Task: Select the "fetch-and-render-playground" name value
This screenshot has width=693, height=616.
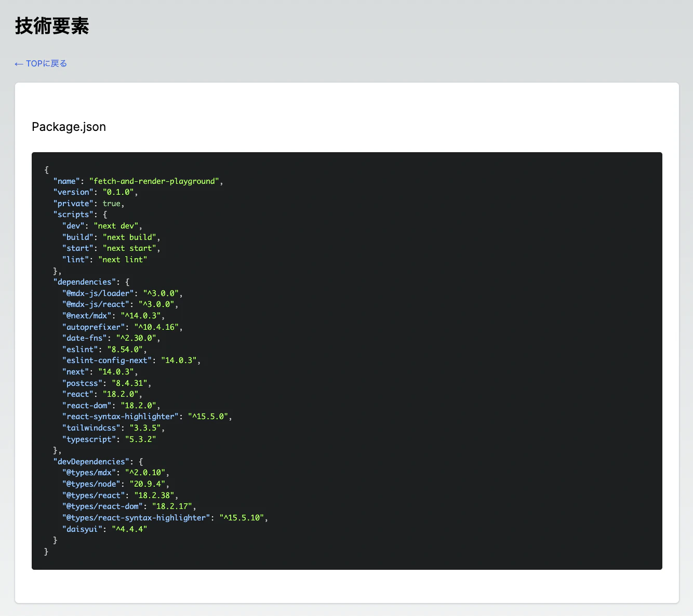Action: coord(154,181)
